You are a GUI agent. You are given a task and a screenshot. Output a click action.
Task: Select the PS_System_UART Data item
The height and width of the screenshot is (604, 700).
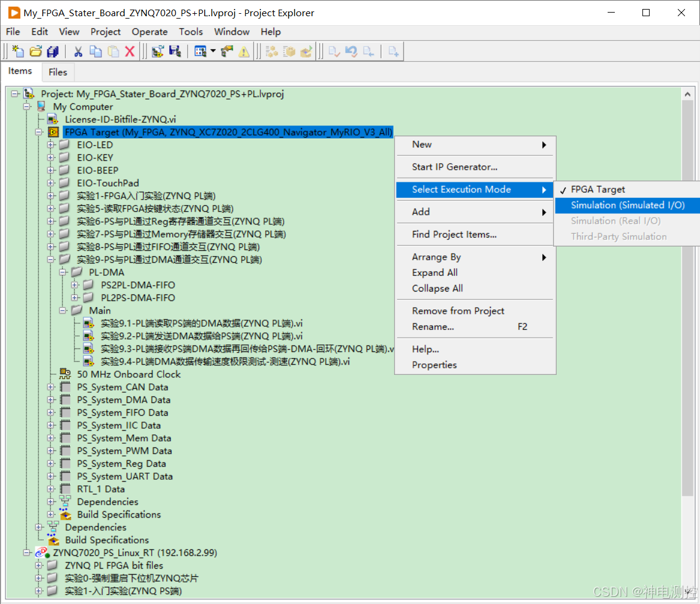pyautogui.click(x=125, y=476)
